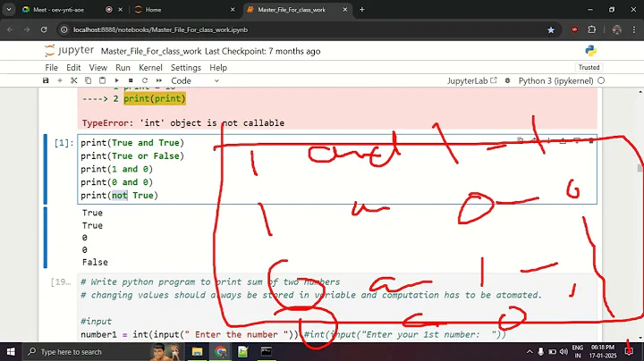The width and height of the screenshot is (644, 361).
Task: Close the Meet browser tab
Action: pyautogui.click(x=121, y=10)
